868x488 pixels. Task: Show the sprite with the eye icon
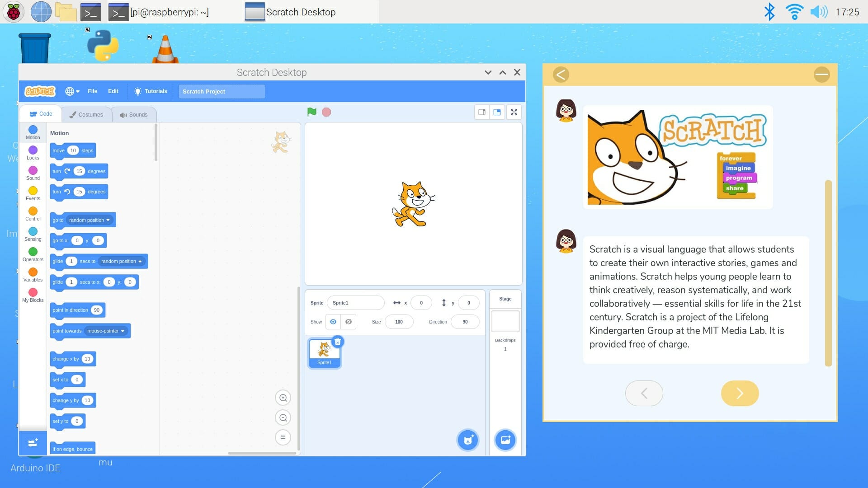(x=333, y=322)
